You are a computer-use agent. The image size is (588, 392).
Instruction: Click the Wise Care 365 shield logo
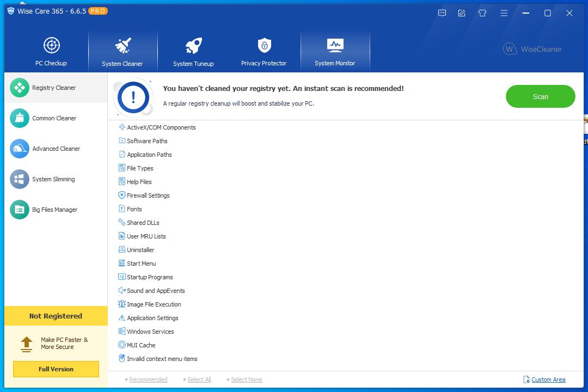[x=11, y=11]
